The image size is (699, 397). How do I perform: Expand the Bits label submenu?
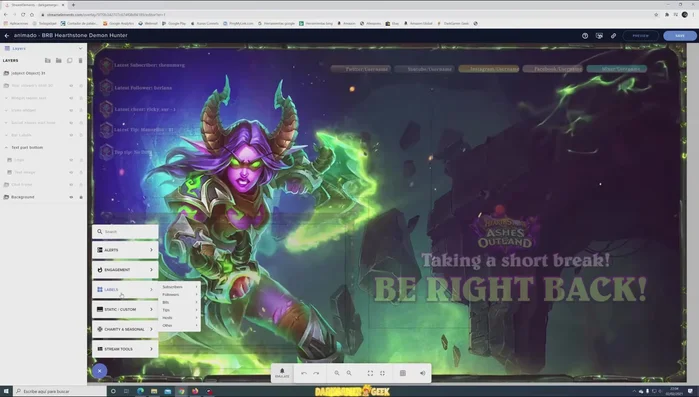180,302
